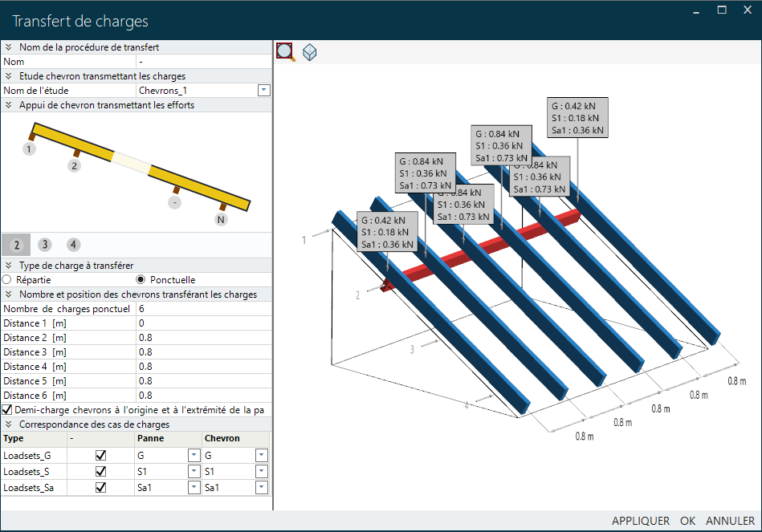This screenshot has width=762, height=532.
Task: Open the Nom de l'étude dropdown
Action: click(264, 91)
